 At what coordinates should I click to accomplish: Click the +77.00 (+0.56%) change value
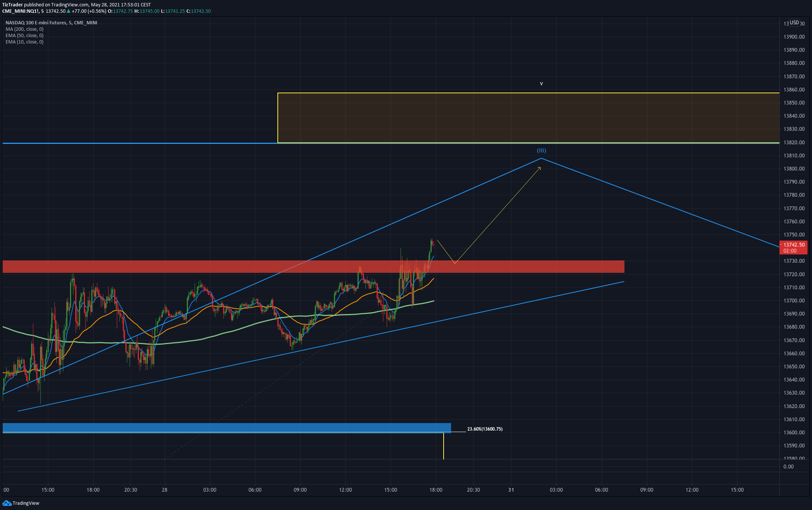point(89,11)
